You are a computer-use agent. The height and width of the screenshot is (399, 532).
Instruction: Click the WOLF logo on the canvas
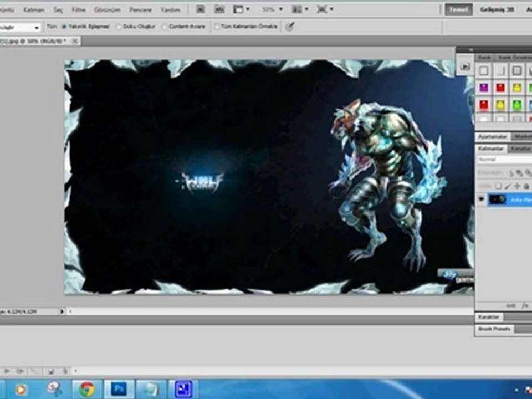[x=200, y=182]
